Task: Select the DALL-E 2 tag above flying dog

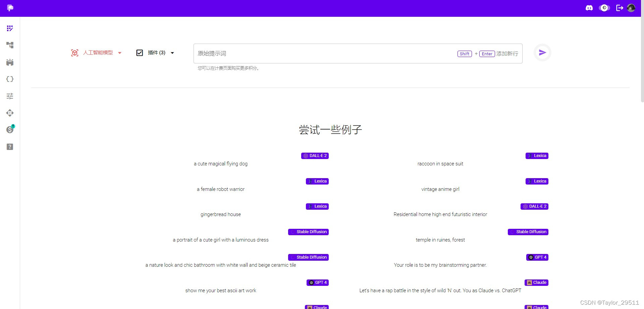Action: [x=315, y=156]
